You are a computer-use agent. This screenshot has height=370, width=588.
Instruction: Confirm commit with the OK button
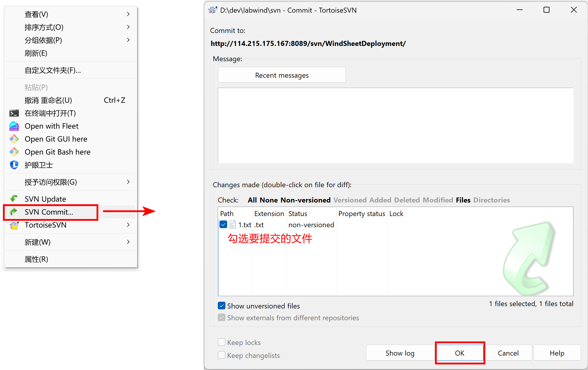point(460,353)
